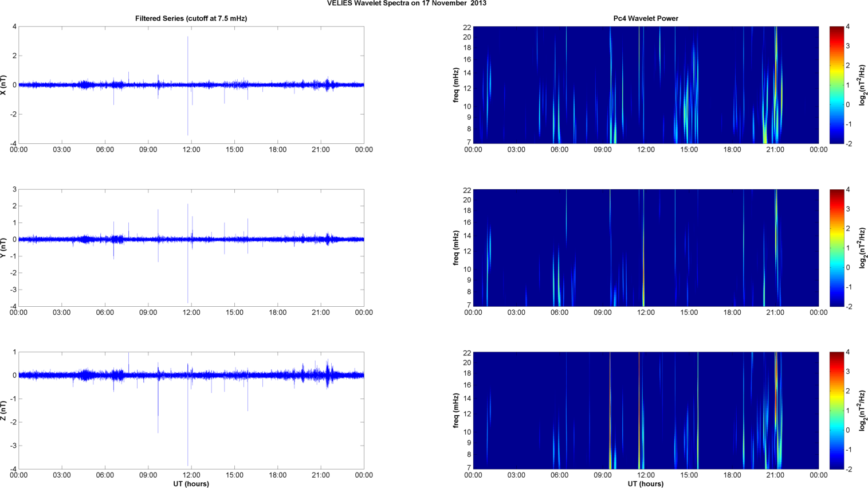Click the red streak after 09:00 in bottom spectrogram
The width and height of the screenshot is (868, 488).
pyautogui.click(x=610, y=401)
